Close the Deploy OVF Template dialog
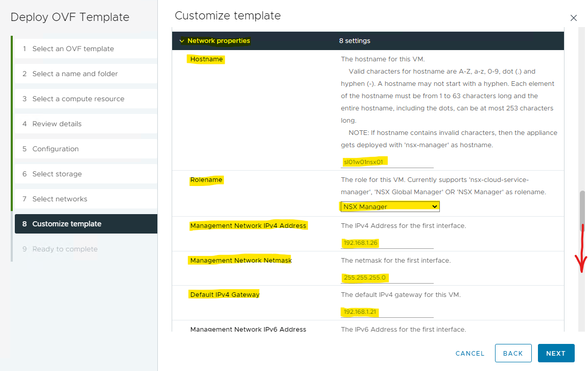 [x=573, y=18]
